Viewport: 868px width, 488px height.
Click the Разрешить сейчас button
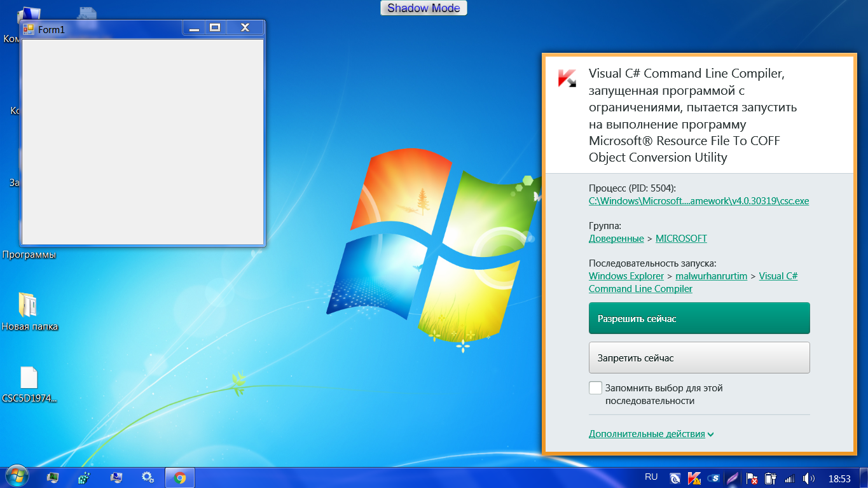tap(699, 318)
